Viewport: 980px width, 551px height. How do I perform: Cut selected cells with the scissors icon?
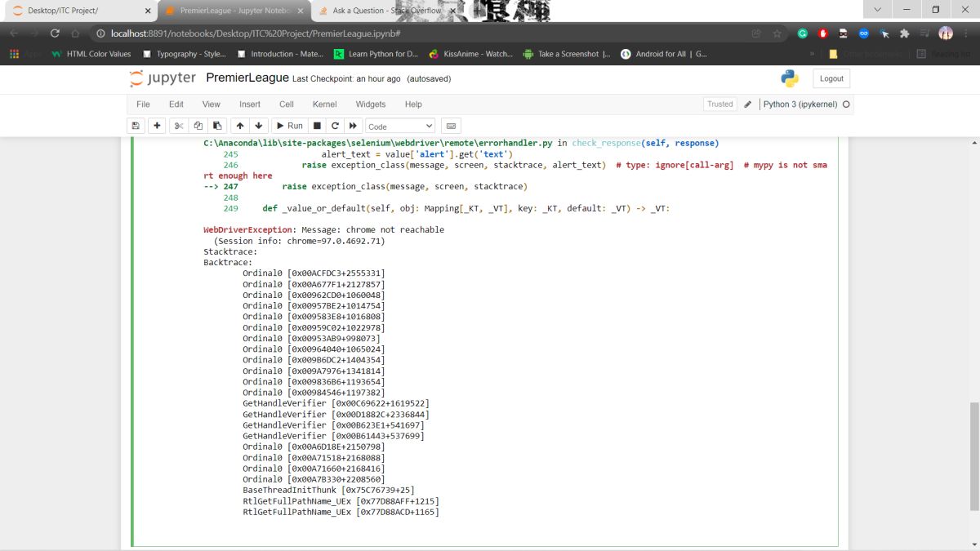[179, 126]
